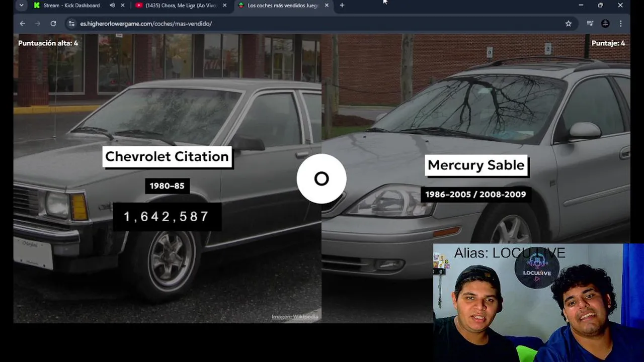Image resolution: width=644 pixels, height=362 pixels.
Task: Open the Chrome three-dot menu
Action: click(x=621, y=24)
